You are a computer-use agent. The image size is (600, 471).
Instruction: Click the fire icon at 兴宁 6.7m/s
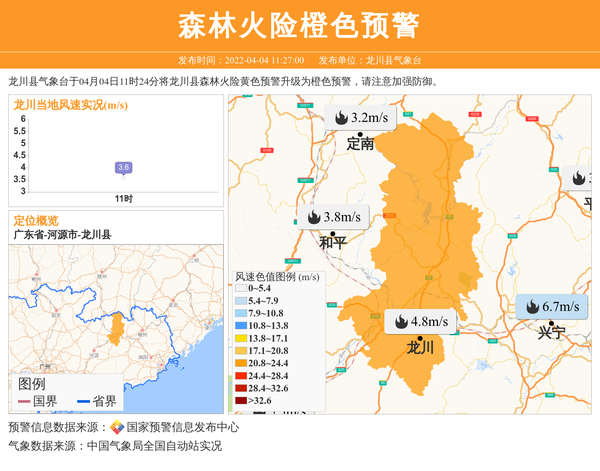point(532,307)
